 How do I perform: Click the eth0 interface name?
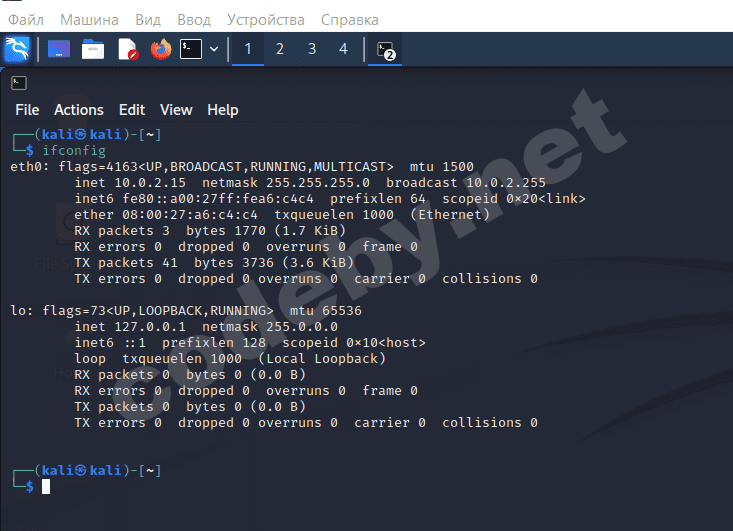tap(29, 166)
